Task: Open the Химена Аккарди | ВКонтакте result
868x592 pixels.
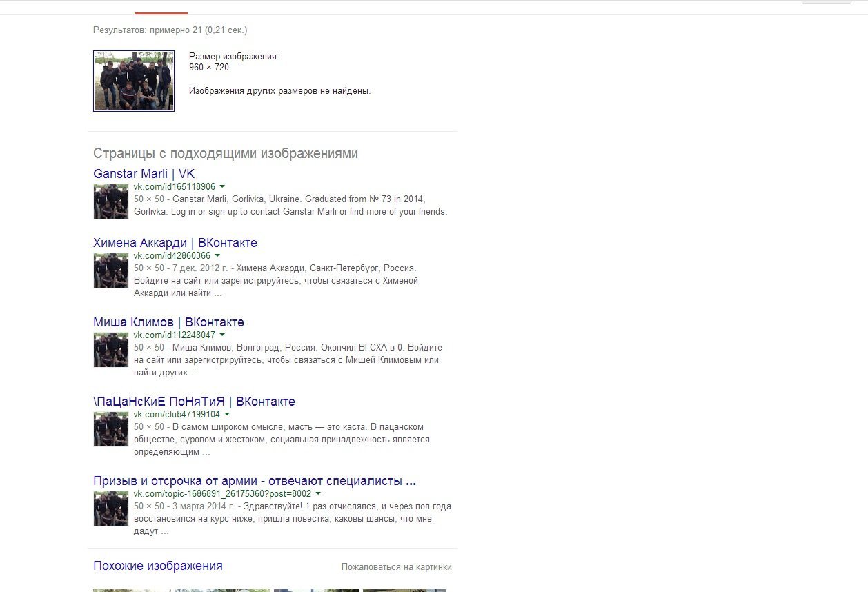Action: 175,243
